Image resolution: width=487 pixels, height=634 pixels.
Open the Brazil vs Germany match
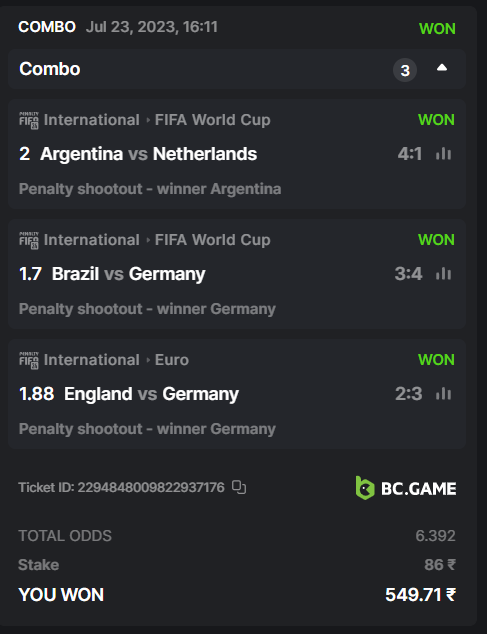(x=128, y=274)
